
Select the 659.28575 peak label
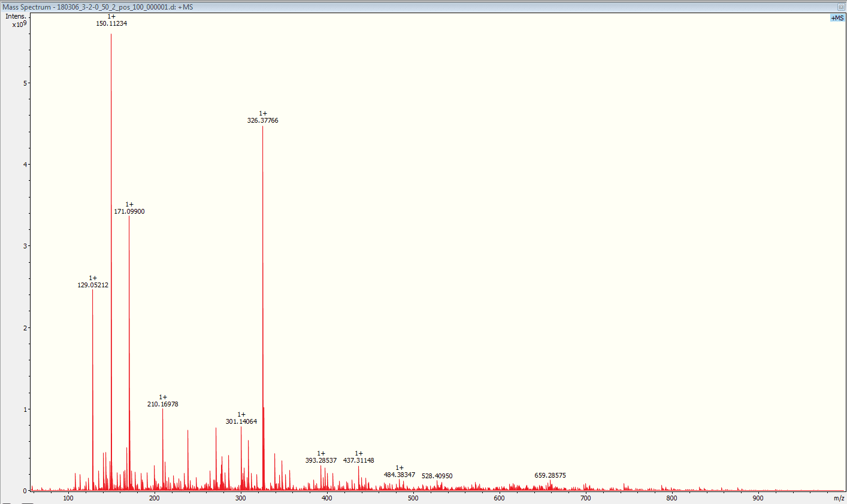[550, 475]
